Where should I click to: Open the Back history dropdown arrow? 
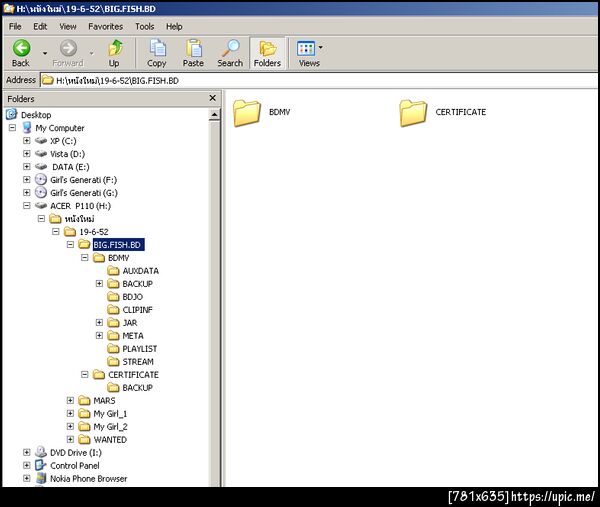[x=45, y=53]
